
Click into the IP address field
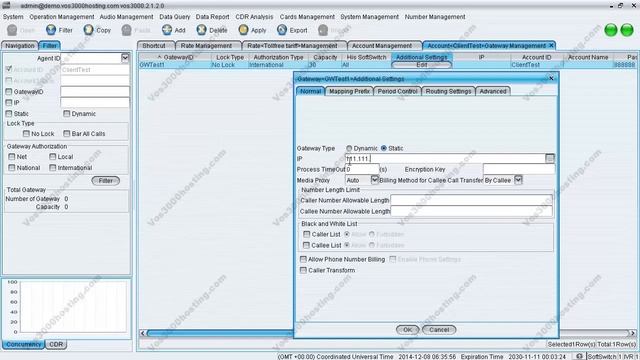(x=445, y=158)
